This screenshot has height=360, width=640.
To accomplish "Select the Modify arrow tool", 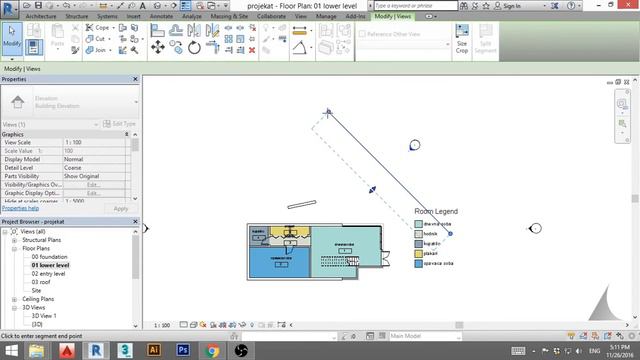I will pyautogui.click(x=12, y=38).
